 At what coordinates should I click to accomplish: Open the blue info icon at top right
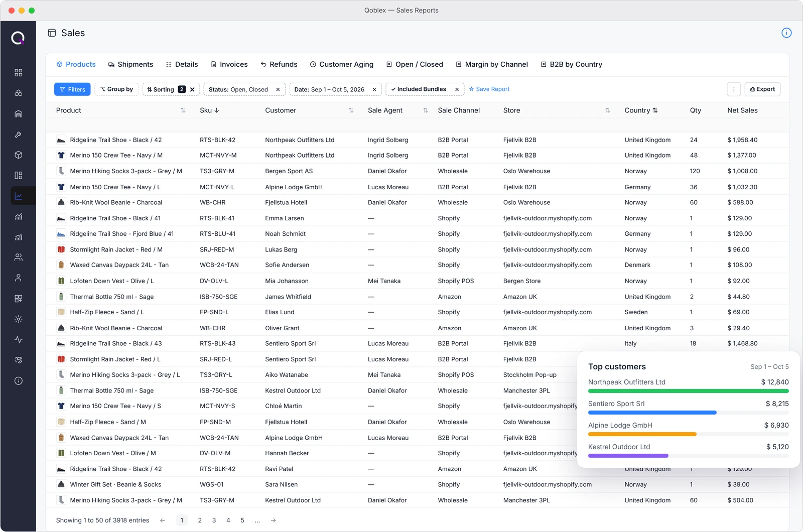786,33
